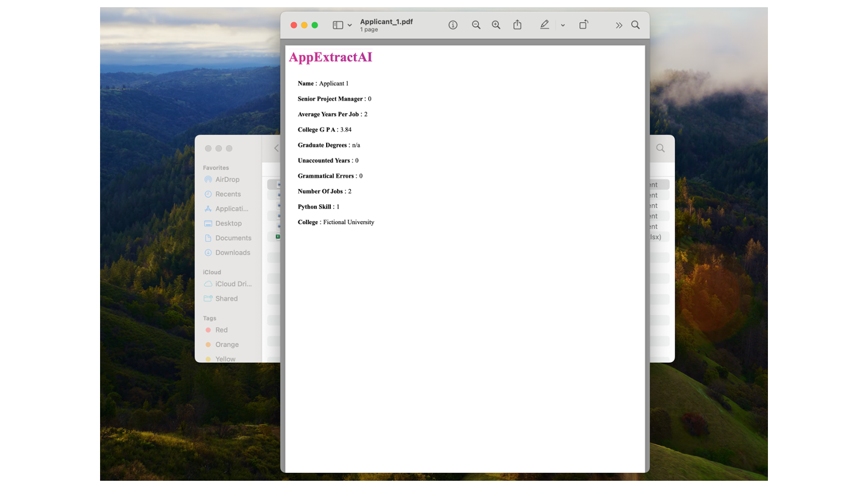Viewport: 868px width, 488px height.
Task: Click the '1 page' subtitle in Preview
Action: tap(369, 30)
